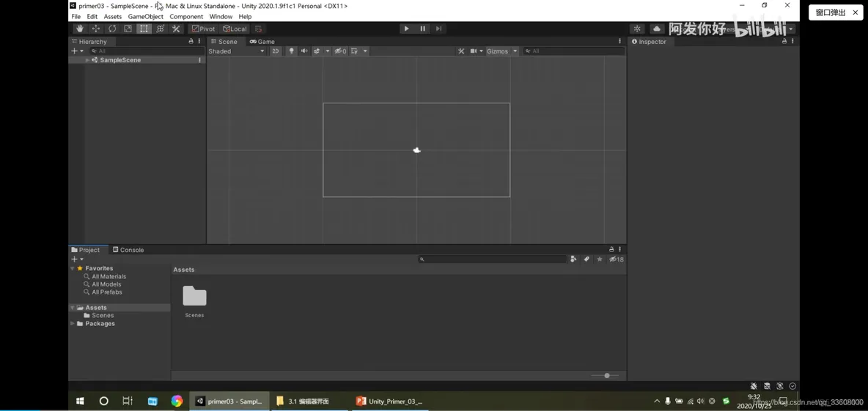Open the Scenes folder thumbnail

[194, 297]
